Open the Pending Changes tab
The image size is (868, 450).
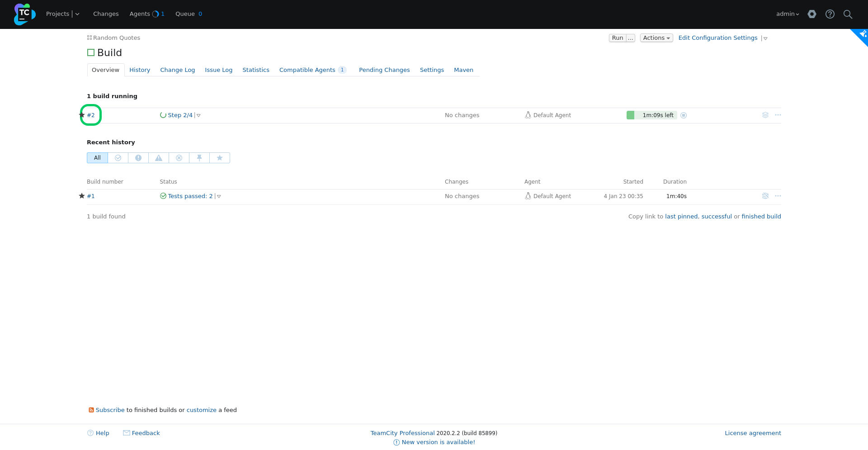pyautogui.click(x=384, y=70)
